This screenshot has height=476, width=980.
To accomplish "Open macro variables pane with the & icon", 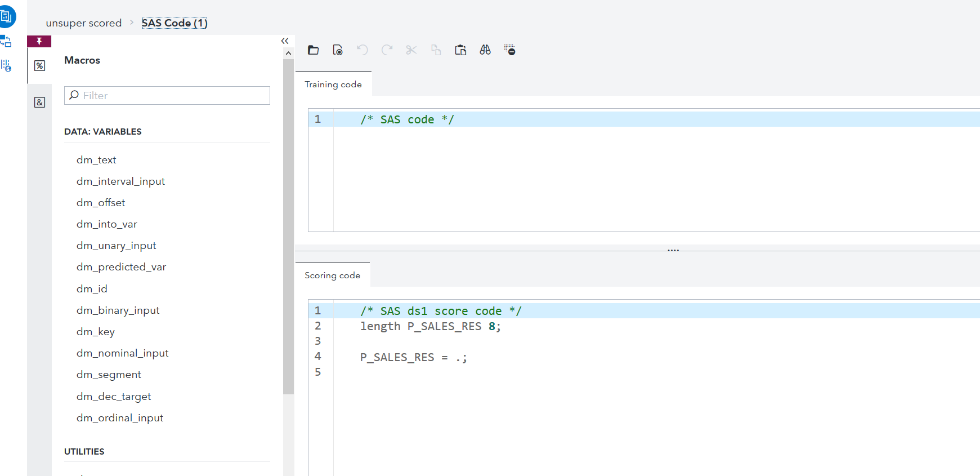I will click(39, 103).
